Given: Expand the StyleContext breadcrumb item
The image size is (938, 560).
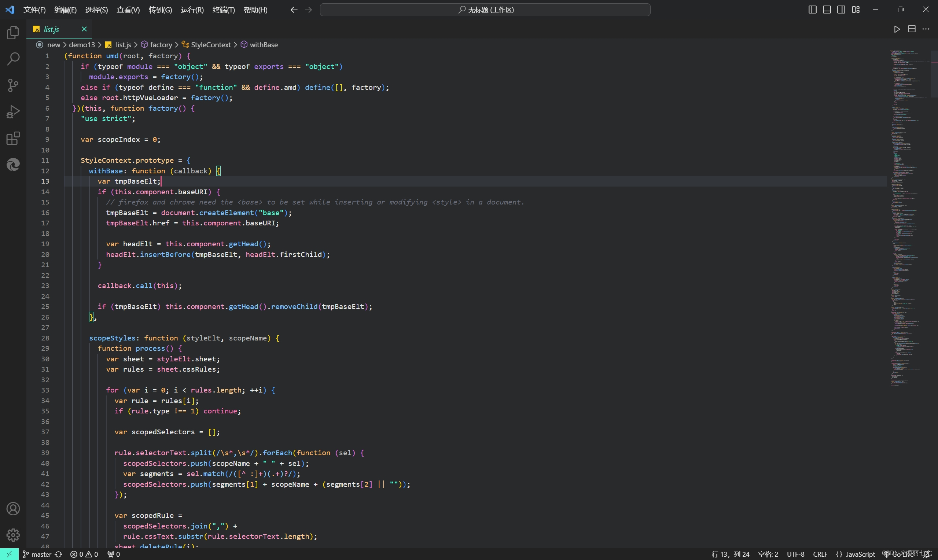Looking at the screenshot, I should [210, 45].
